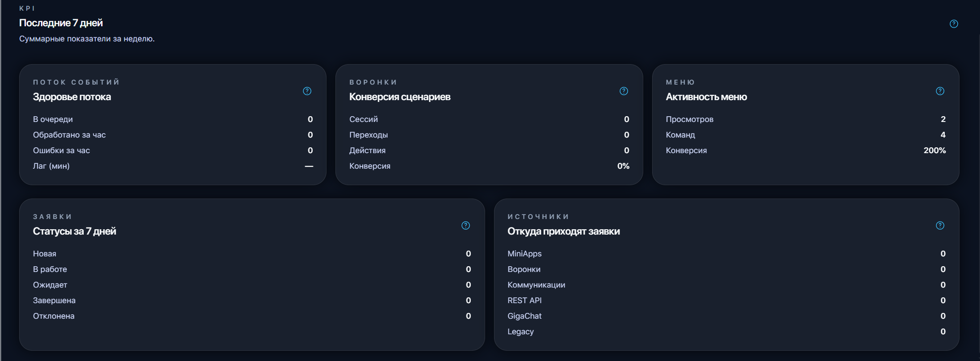Click help icon on 'Статусы за 7 дней'

click(x=465, y=226)
